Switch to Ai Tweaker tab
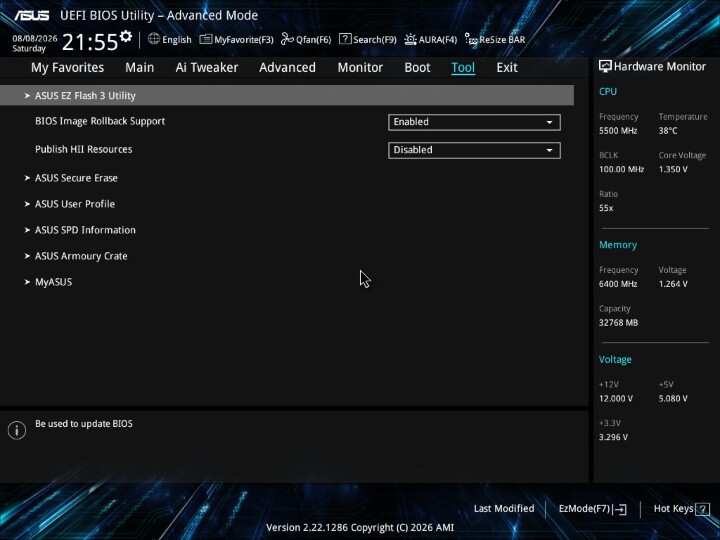This screenshot has height=540, width=720. [207, 68]
